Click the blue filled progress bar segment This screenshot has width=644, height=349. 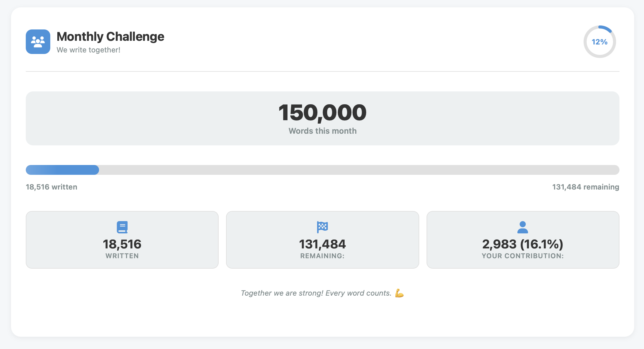point(62,170)
